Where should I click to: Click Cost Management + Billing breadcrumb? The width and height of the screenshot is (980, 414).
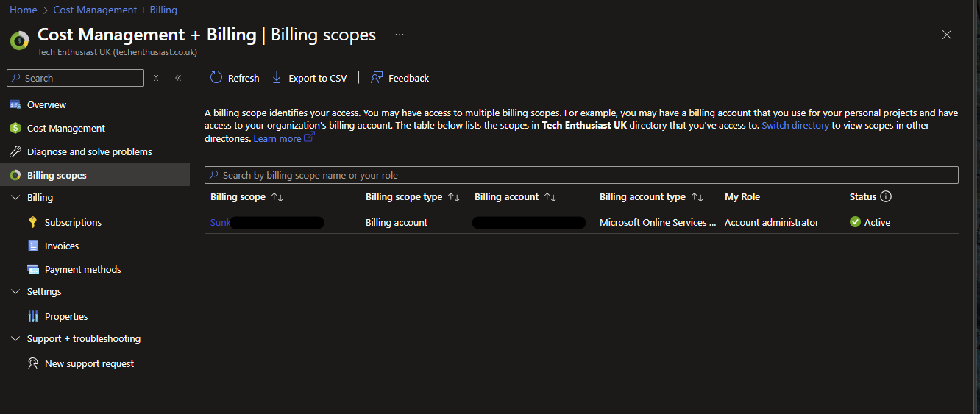pos(116,10)
